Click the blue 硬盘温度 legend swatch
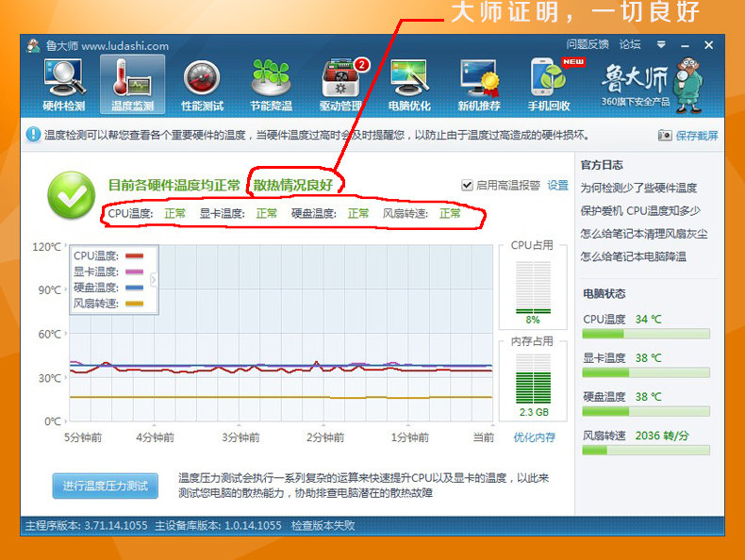 click(x=134, y=288)
